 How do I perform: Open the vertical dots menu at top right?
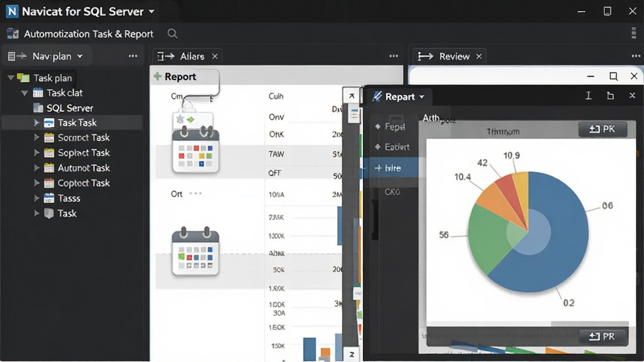(634, 33)
